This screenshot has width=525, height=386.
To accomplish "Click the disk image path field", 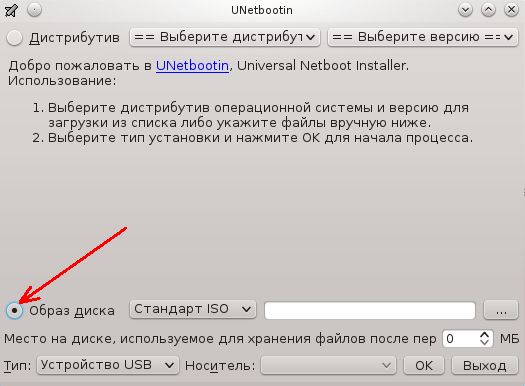I will click(370, 310).
